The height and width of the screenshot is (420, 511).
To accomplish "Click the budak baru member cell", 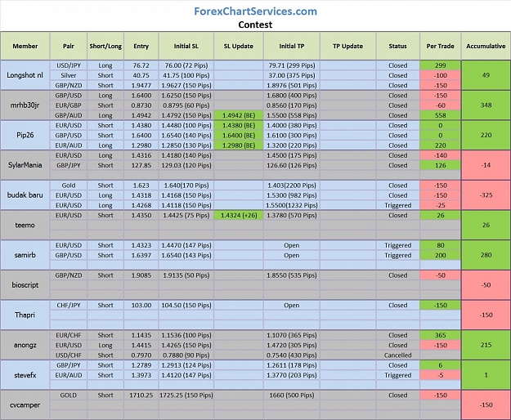I will [25, 195].
